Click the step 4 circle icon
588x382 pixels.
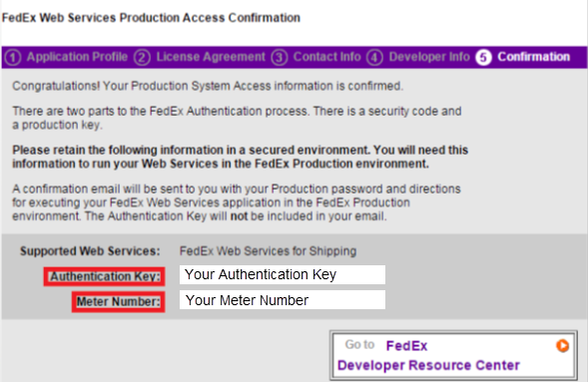374,58
